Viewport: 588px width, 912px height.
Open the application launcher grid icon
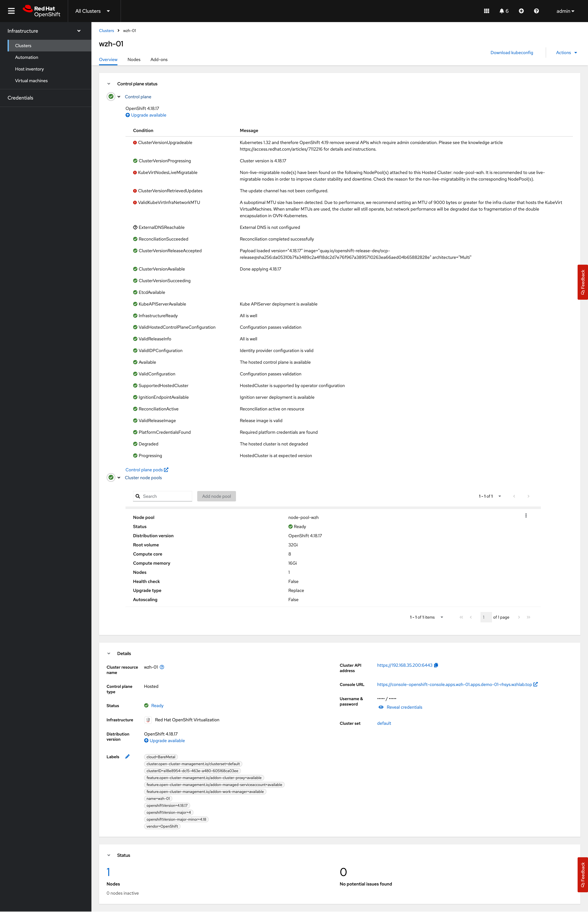coord(486,11)
